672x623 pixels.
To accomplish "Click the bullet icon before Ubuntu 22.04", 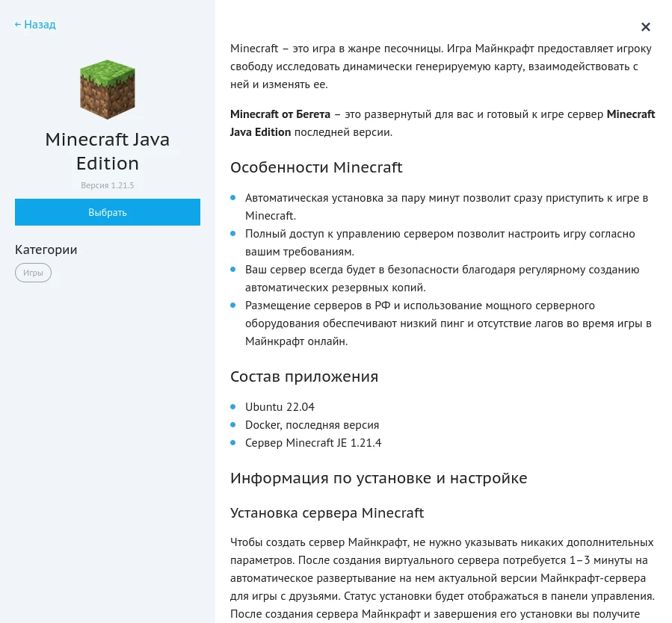I will (x=234, y=407).
